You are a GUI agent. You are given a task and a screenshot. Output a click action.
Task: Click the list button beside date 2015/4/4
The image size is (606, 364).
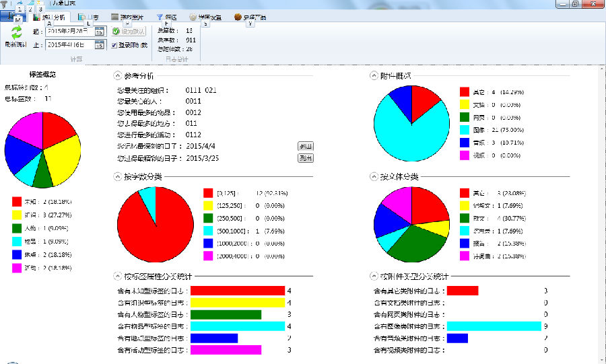click(306, 146)
